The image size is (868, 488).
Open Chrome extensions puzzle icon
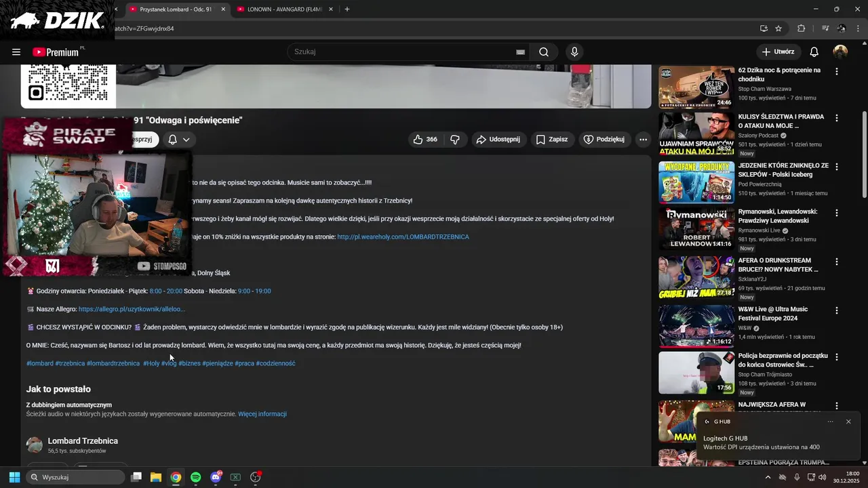[x=802, y=28]
